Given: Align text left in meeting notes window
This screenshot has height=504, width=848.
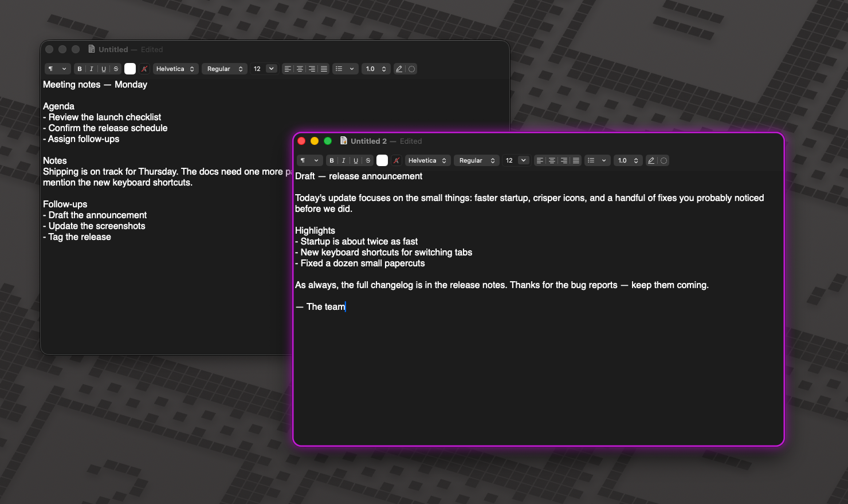Looking at the screenshot, I should [x=288, y=69].
